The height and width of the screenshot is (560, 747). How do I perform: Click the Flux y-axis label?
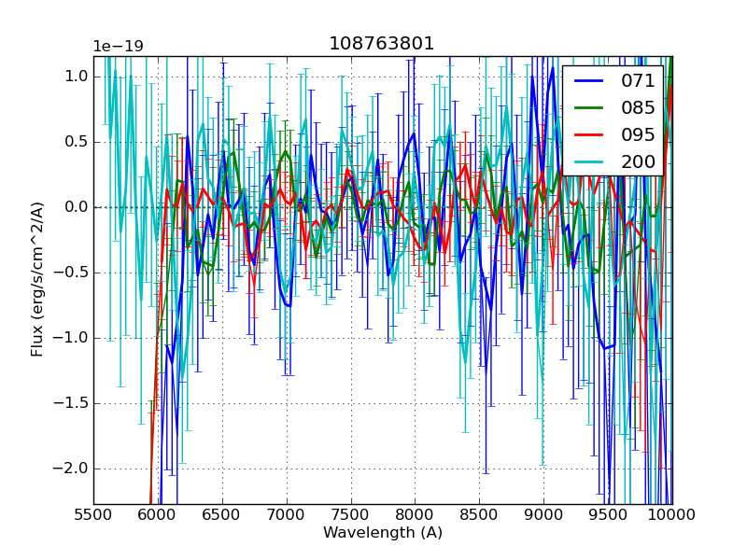pos(37,280)
